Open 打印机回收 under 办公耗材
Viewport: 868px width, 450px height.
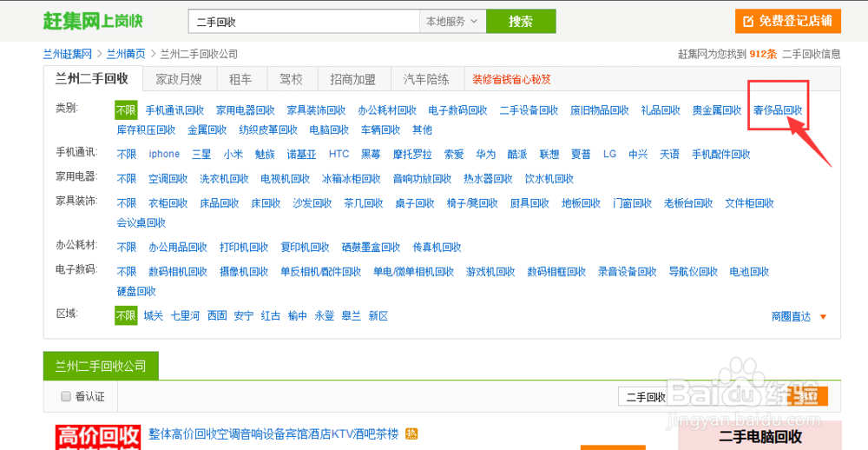(x=244, y=247)
